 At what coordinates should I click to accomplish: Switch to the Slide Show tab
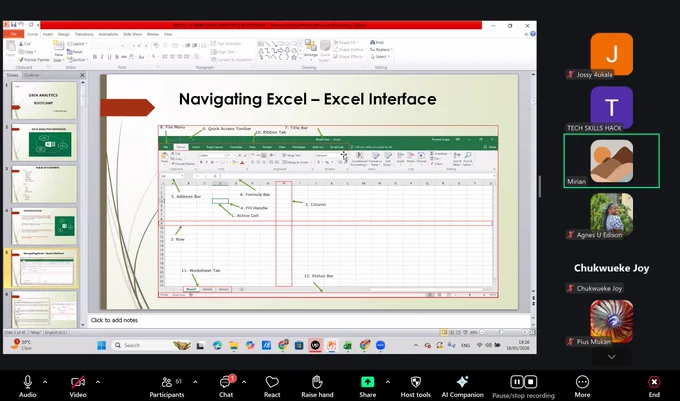(132, 34)
